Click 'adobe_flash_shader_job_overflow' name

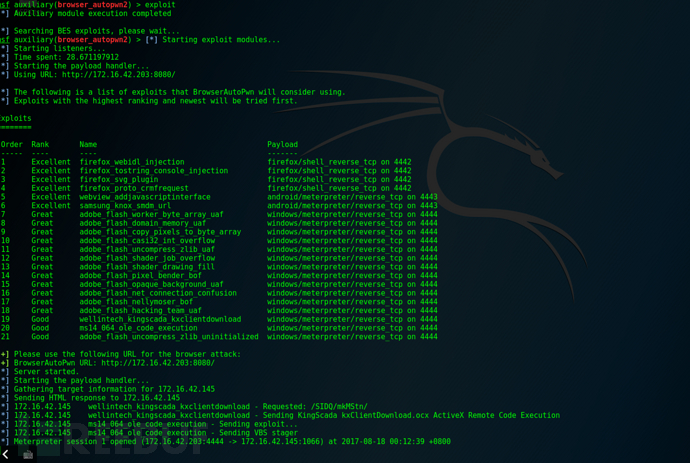tap(147, 258)
